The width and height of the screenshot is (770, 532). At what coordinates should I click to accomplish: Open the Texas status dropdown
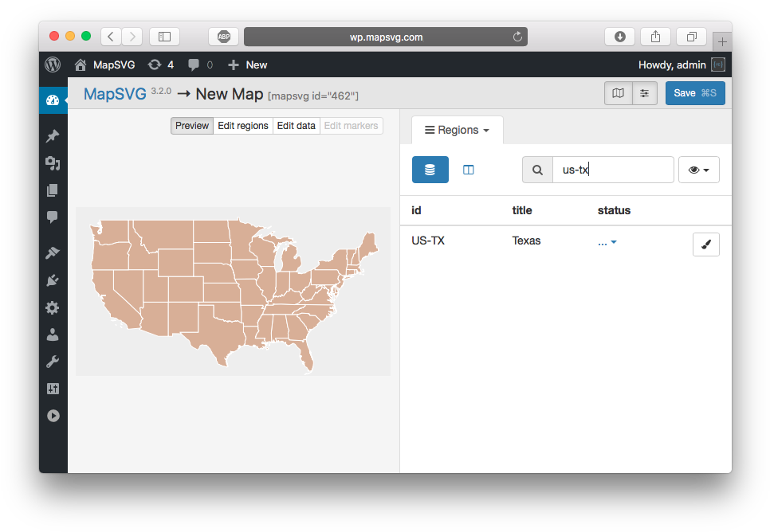click(x=607, y=242)
